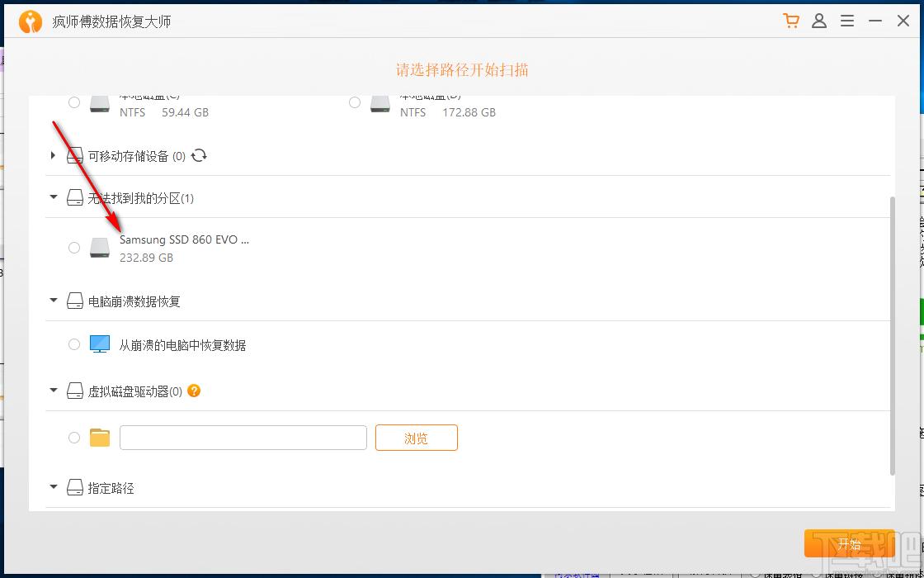Collapse the 电脑崩溃数据恢复 section arrow
Screen dimensions: 924x578
coord(54,301)
